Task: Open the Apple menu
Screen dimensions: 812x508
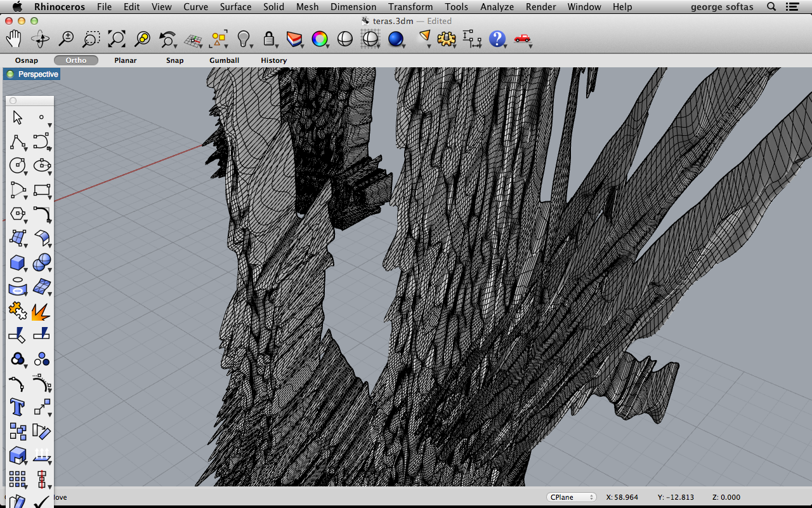Action: 16,7
